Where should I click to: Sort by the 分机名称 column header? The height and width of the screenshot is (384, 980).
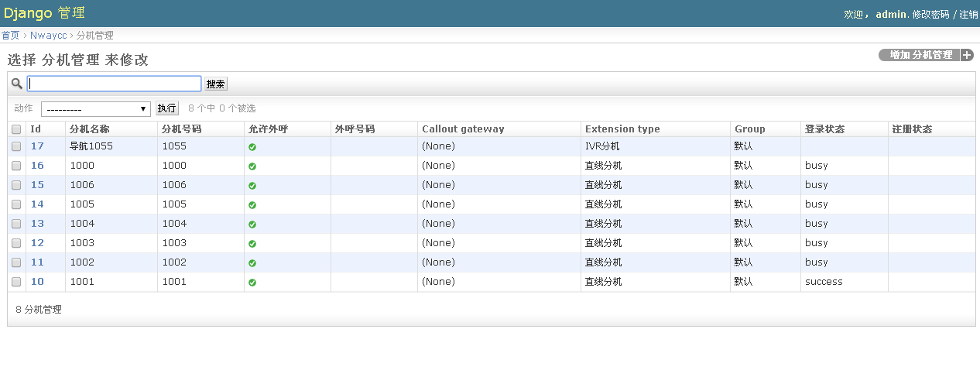(89, 129)
